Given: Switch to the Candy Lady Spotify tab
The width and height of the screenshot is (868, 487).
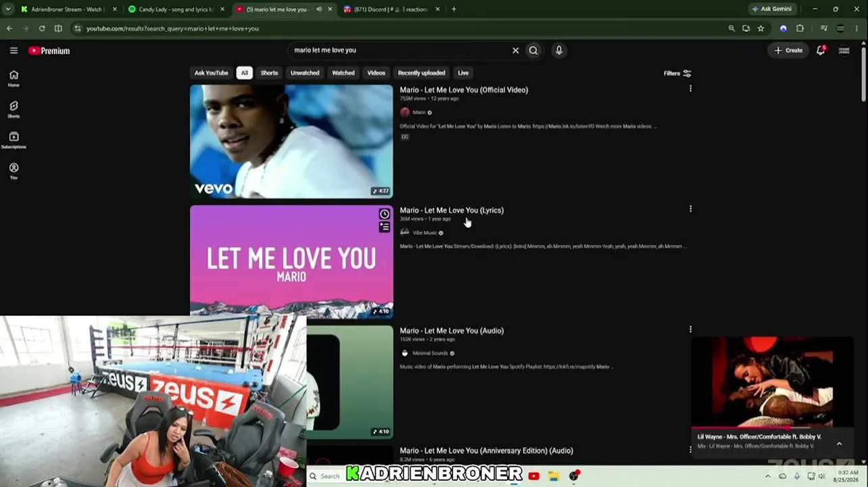Looking at the screenshot, I should (x=174, y=9).
